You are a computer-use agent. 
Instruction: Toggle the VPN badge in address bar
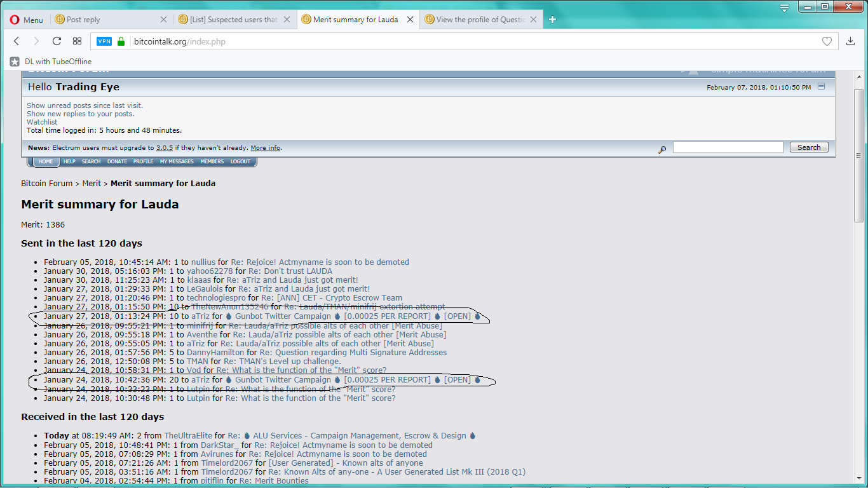click(104, 41)
